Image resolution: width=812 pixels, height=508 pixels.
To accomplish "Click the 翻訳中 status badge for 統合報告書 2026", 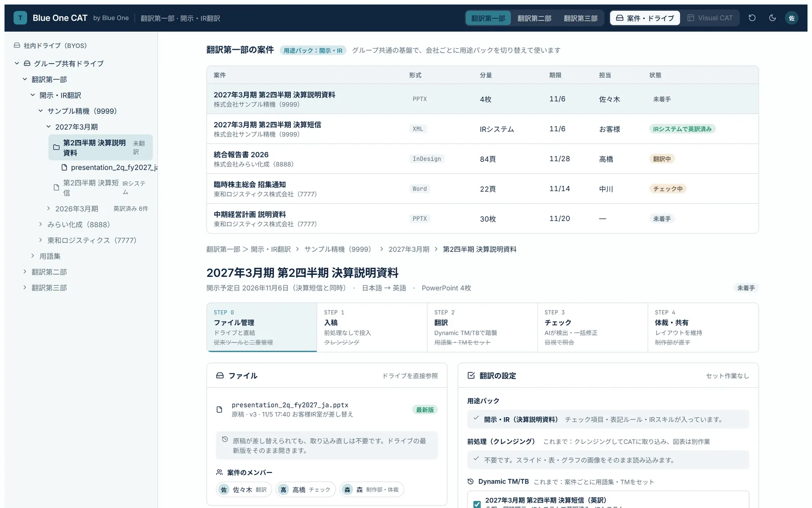I will tap(662, 159).
